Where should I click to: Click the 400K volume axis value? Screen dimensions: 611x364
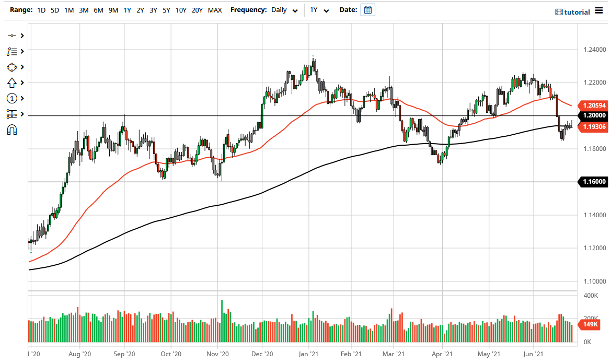[x=591, y=296]
